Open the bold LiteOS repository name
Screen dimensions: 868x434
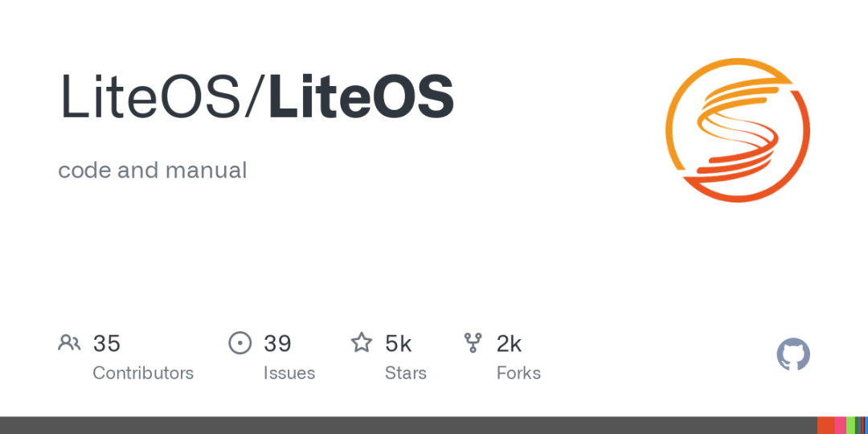coord(362,96)
